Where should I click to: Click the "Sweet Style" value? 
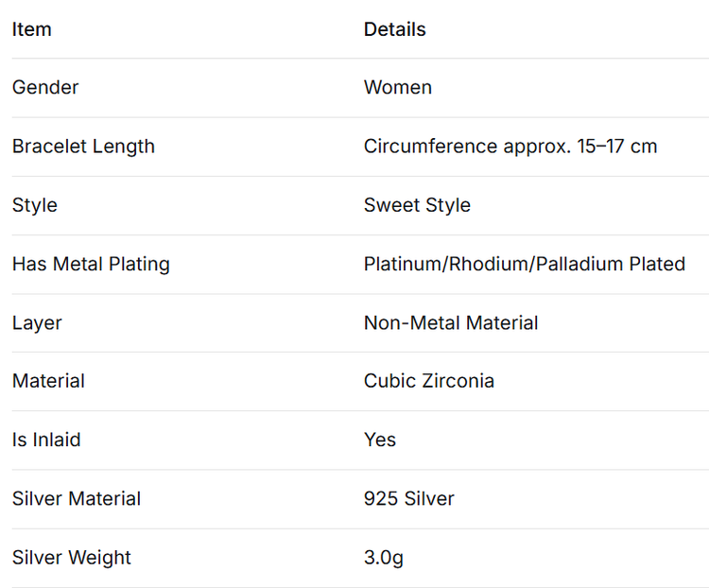click(417, 205)
